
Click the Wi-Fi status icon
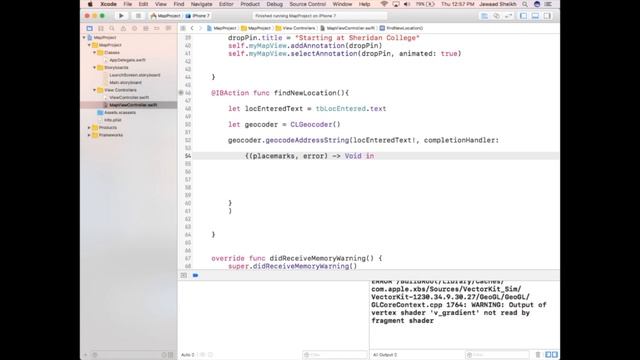(x=384, y=4)
